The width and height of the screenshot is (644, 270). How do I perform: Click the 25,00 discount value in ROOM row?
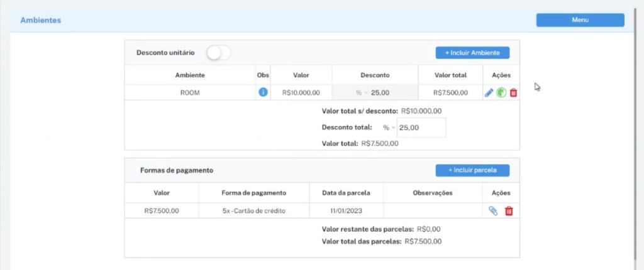[380, 93]
